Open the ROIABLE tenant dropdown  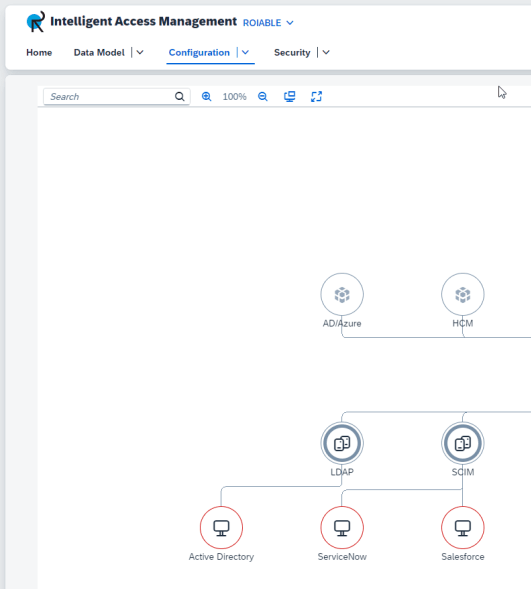(x=268, y=23)
